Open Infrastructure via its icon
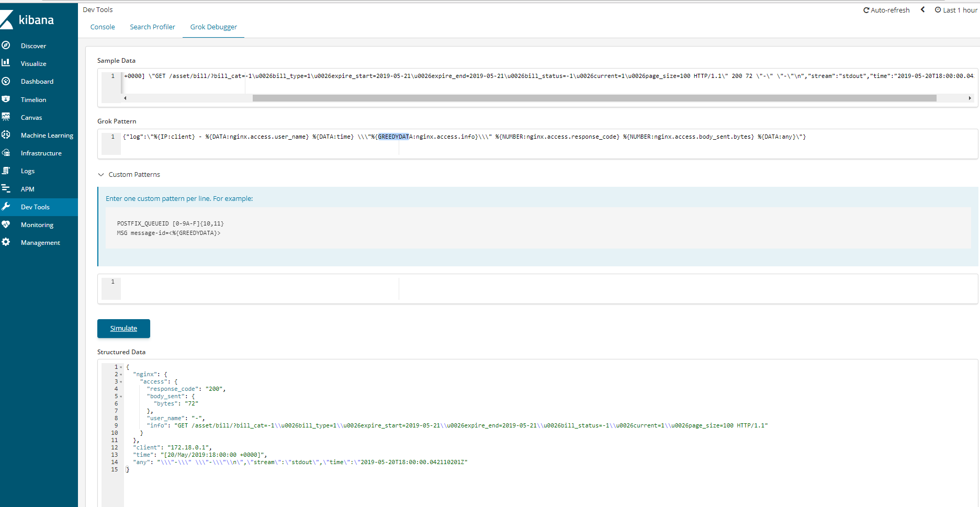The image size is (980, 507). 6,153
